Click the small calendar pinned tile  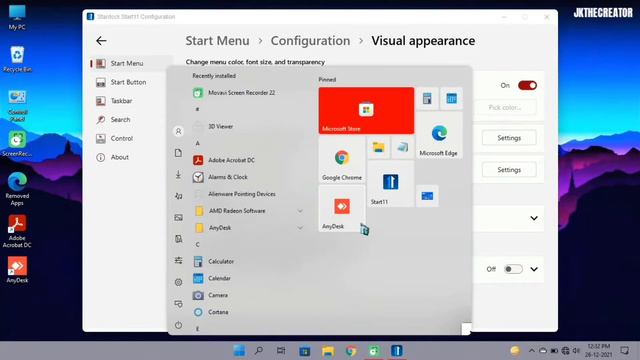pos(451,98)
